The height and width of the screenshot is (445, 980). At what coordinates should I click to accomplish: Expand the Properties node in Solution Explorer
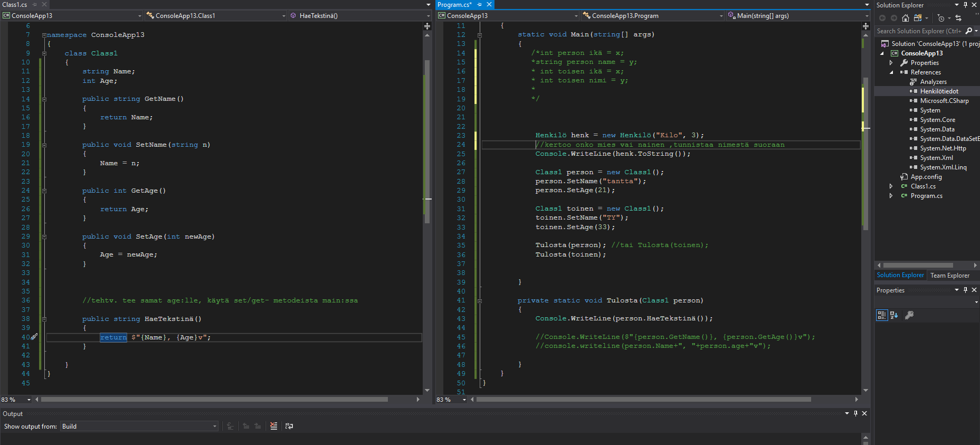pos(891,63)
